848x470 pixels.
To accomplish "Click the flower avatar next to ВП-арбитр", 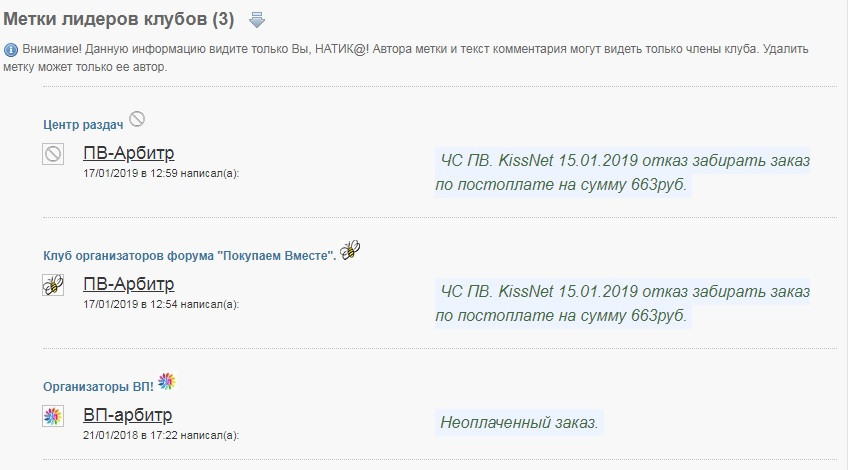I will click(x=53, y=416).
